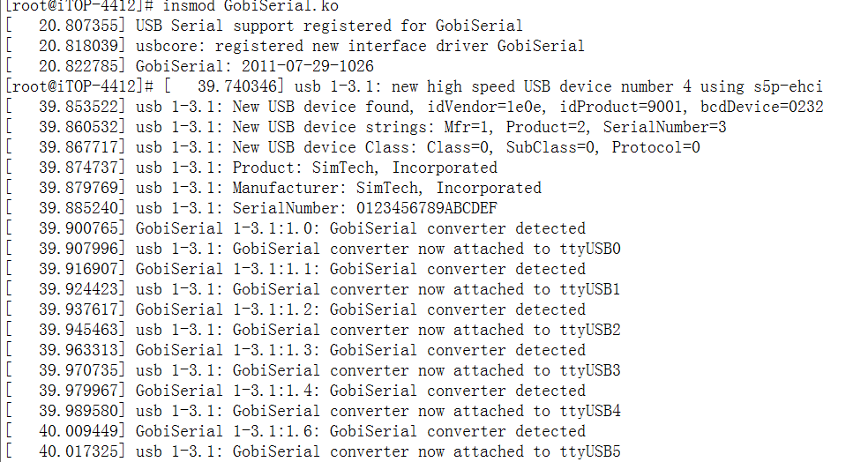Click the USB Serial support registered line
Viewport: 868px width, 462px height.
(x=264, y=26)
